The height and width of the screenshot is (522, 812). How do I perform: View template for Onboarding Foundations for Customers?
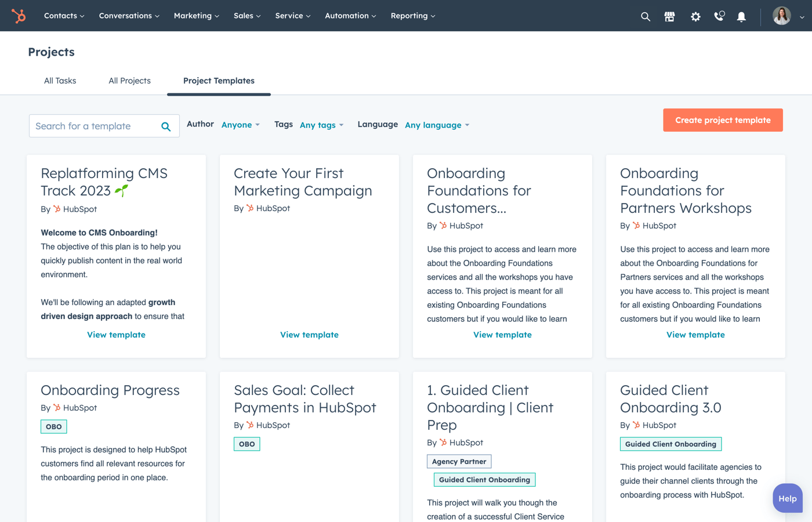502,335
